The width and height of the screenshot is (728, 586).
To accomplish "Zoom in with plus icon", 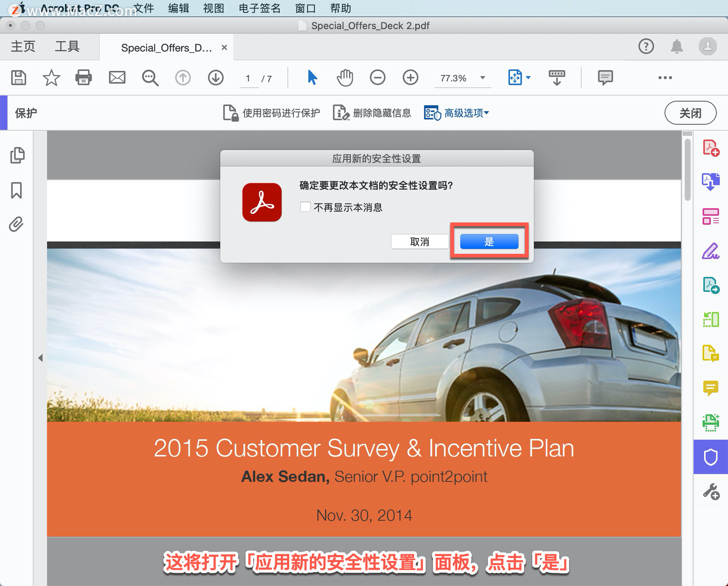I will 410,78.
